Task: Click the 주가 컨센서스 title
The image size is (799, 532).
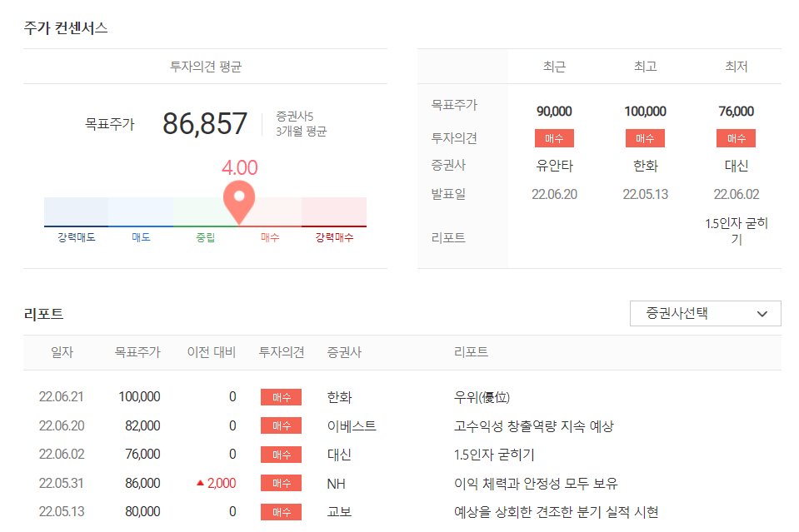Action: click(x=66, y=27)
